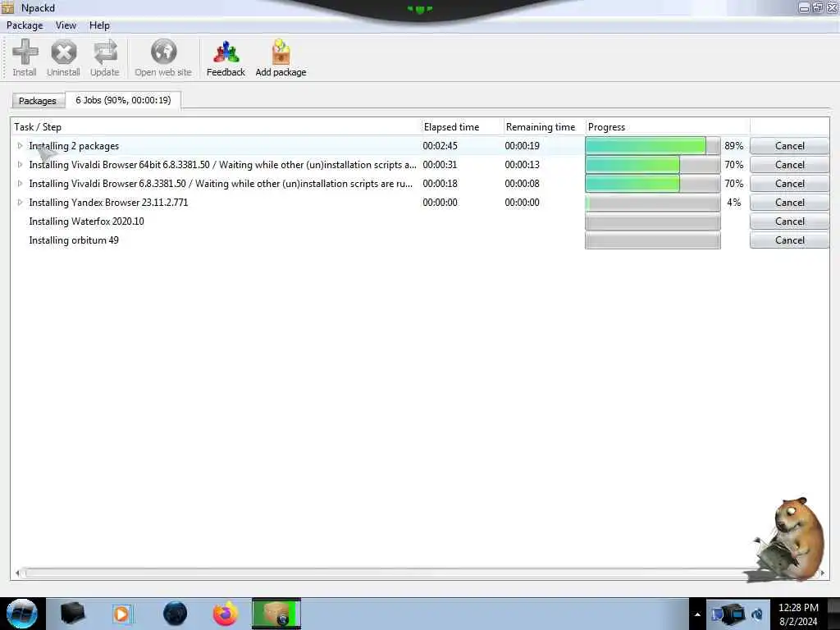The height and width of the screenshot is (630, 840).
Task: Cancel the Vivaldi Browser 64bit installation
Action: 789,164
